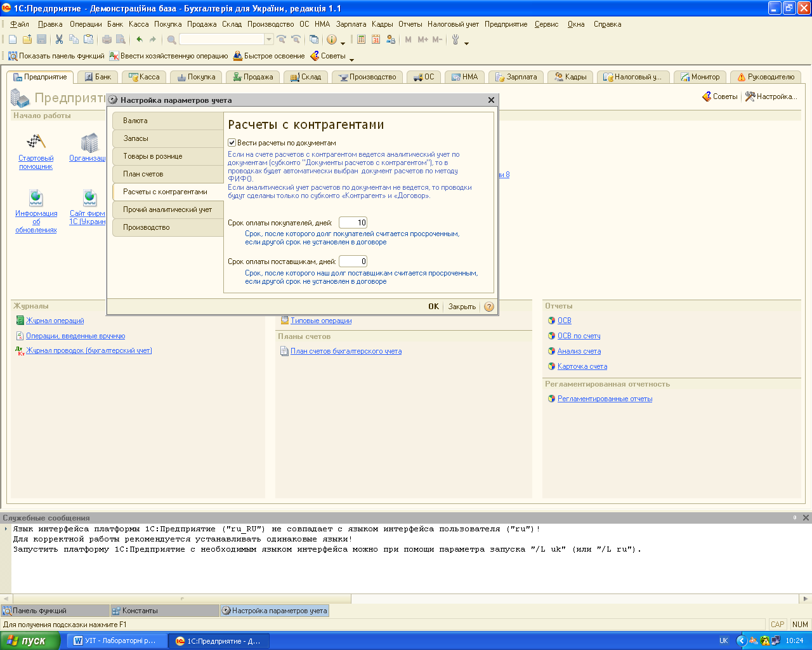This screenshot has width=812, height=650.
Task: Click Советы on the function panel
Action: (x=720, y=96)
